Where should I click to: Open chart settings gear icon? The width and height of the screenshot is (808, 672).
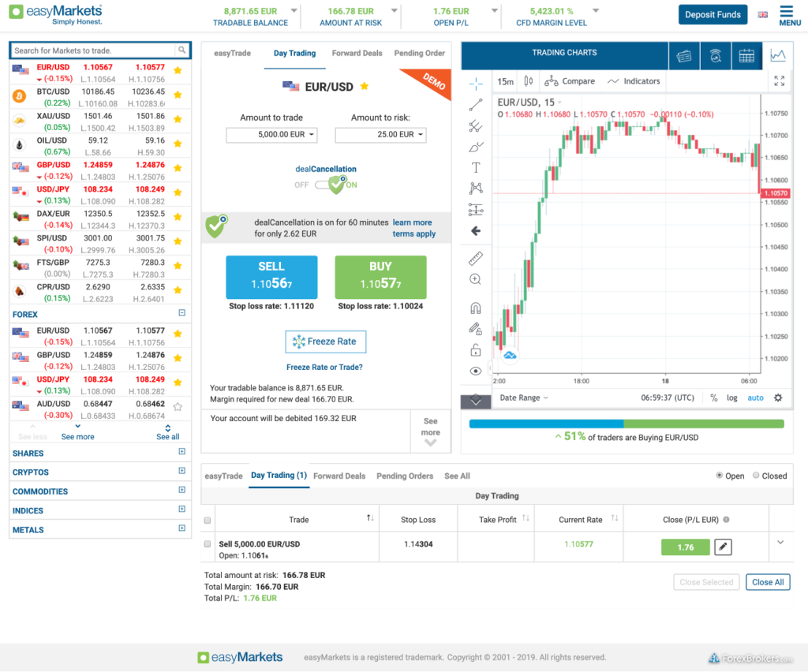coord(778,398)
